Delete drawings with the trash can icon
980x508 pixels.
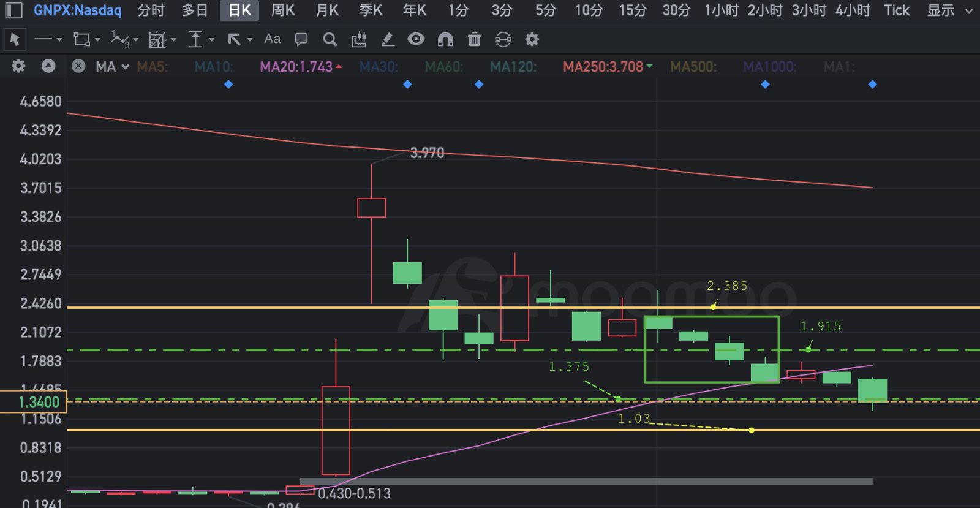click(x=474, y=40)
